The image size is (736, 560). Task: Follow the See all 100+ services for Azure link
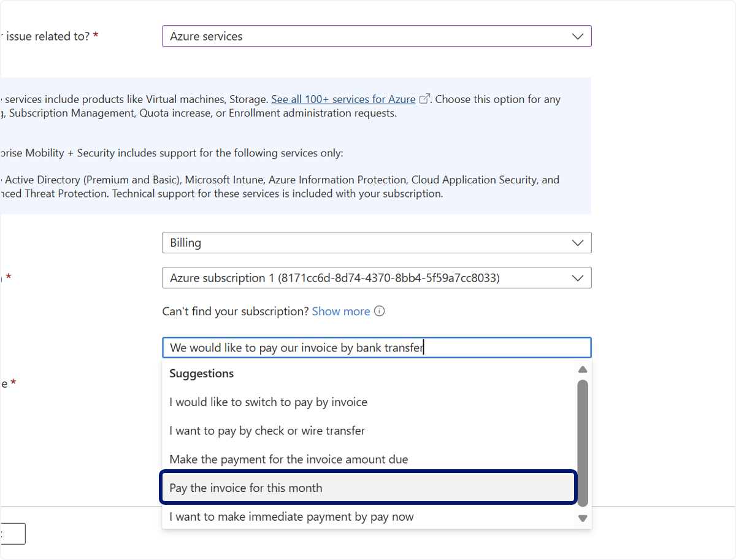343,99
